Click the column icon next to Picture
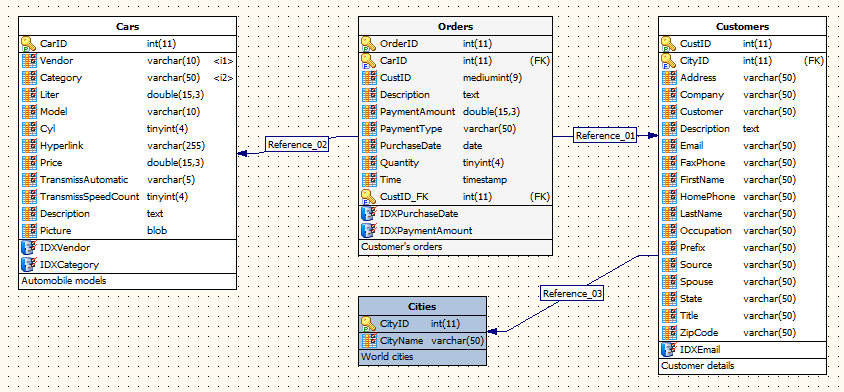This screenshot has width=844, height=392. click(29, 231)
